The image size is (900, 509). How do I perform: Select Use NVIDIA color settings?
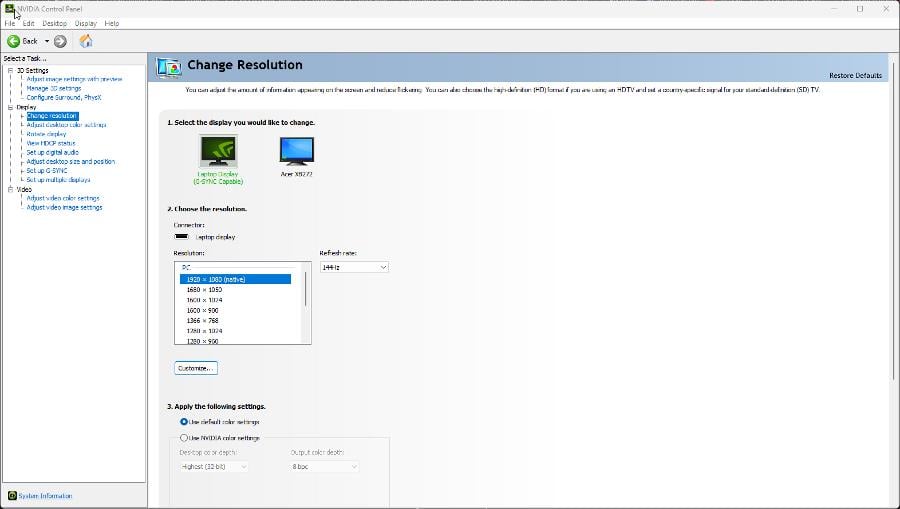(x=184, y=438)
